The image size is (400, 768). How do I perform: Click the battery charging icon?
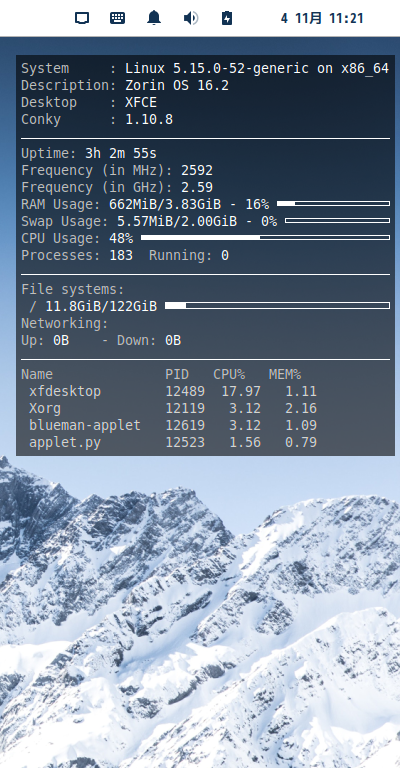[x=227, y=19]
